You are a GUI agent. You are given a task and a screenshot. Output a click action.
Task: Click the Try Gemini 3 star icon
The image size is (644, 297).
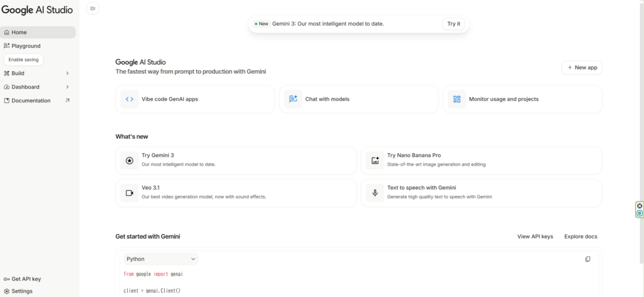pos(130,160)
